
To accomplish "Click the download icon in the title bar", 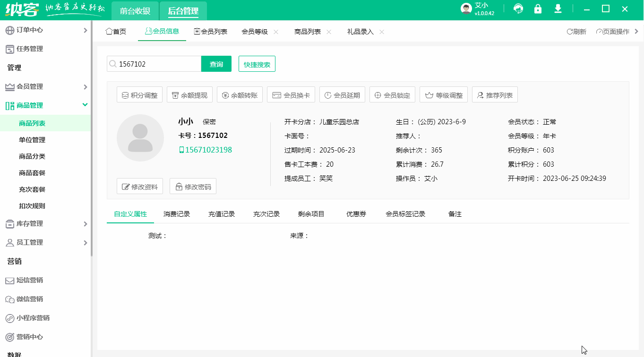I will point(558,8).
